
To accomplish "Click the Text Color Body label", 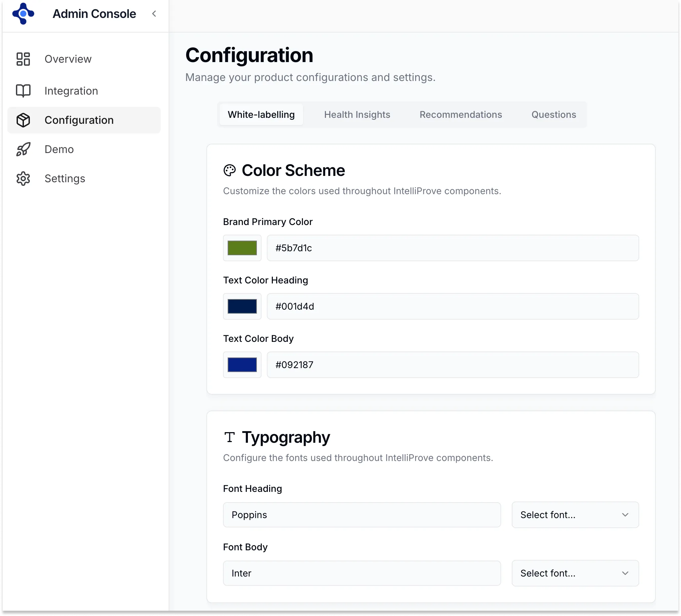I will click(258, 339).
